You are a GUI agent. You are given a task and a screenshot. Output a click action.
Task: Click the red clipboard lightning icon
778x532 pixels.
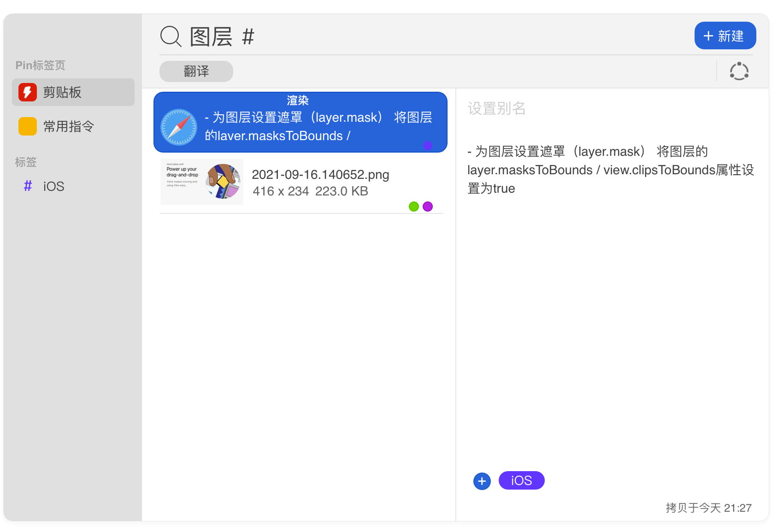pos(28,92)
